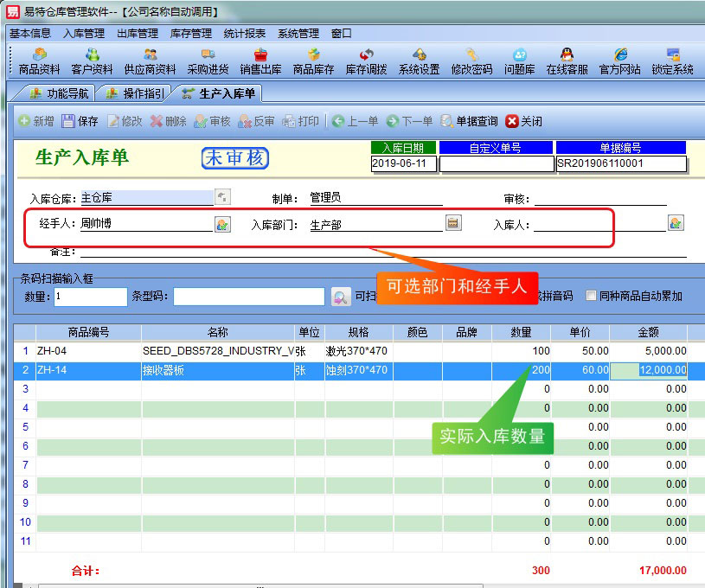Open 商品资料 from the main toolbar
The image size is (705, 588).
(x=39, y=61)
